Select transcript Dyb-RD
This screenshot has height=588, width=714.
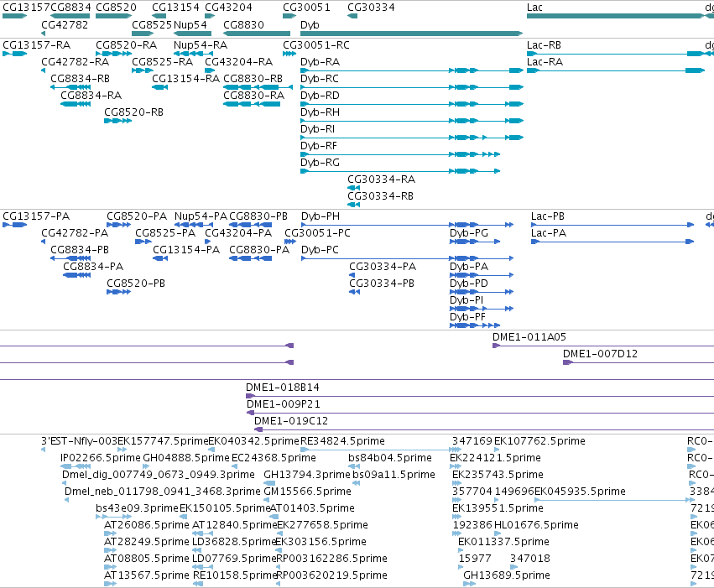[321, 95]
